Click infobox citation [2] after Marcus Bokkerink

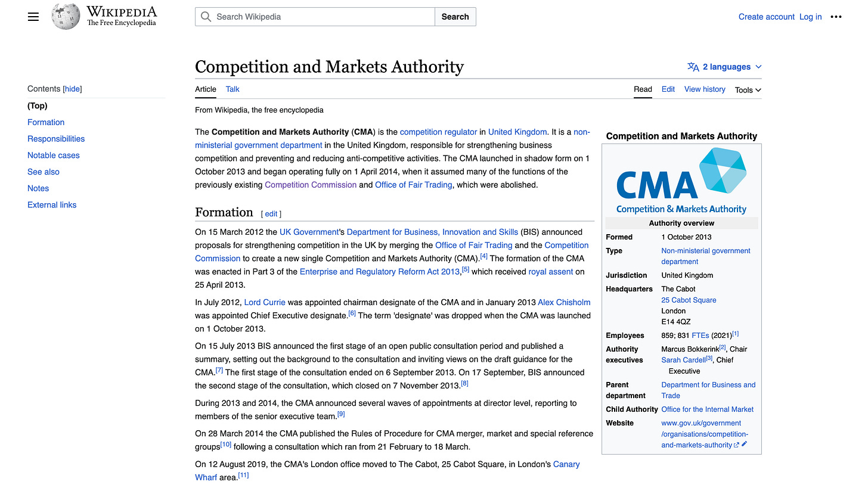point(723,347)
